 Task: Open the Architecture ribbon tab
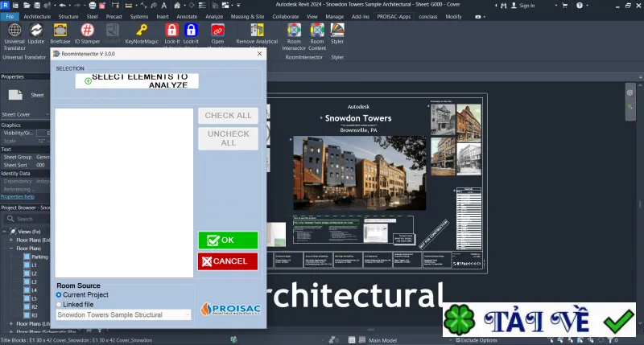coord(37,16)
